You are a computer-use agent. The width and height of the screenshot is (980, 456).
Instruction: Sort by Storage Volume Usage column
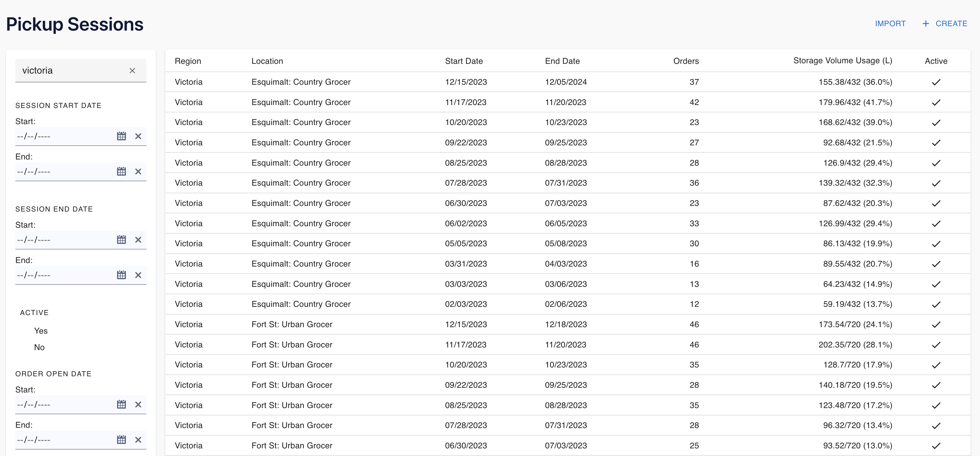[x=842, y=61]
